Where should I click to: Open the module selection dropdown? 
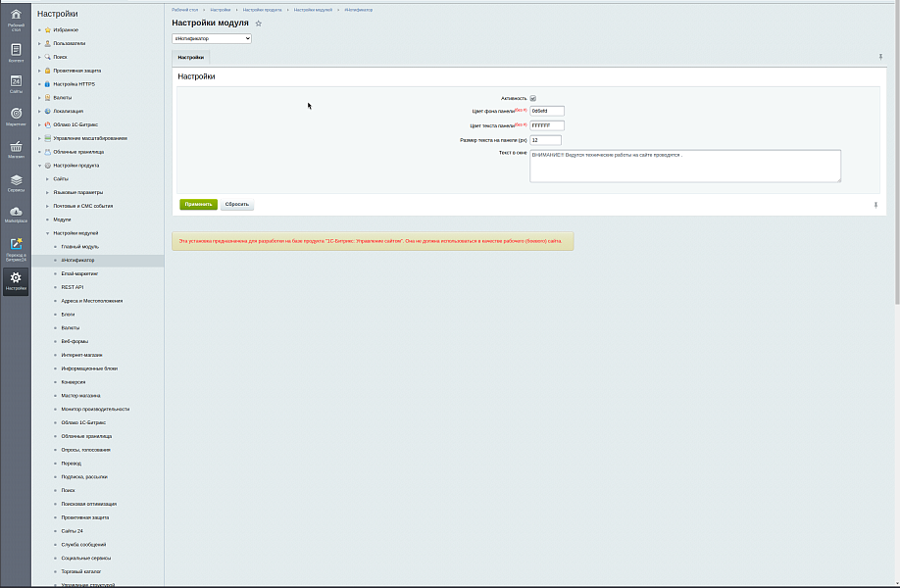click(212, 39)
